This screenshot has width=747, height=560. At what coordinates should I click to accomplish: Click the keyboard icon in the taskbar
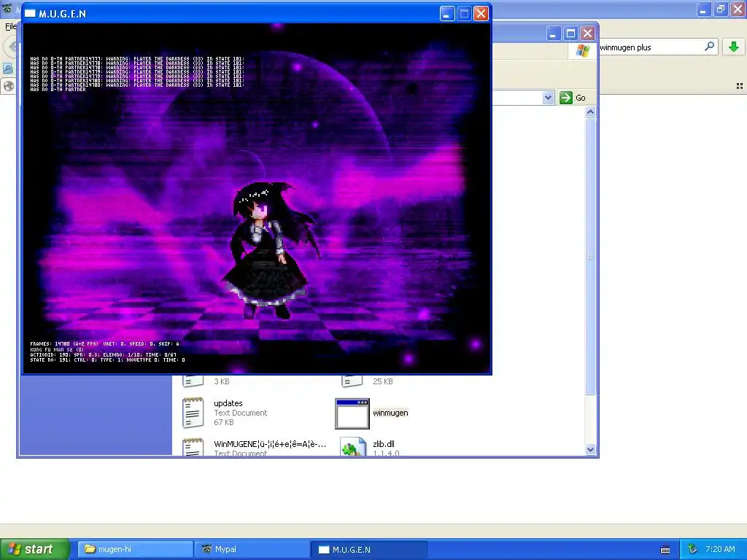[665, 550]
